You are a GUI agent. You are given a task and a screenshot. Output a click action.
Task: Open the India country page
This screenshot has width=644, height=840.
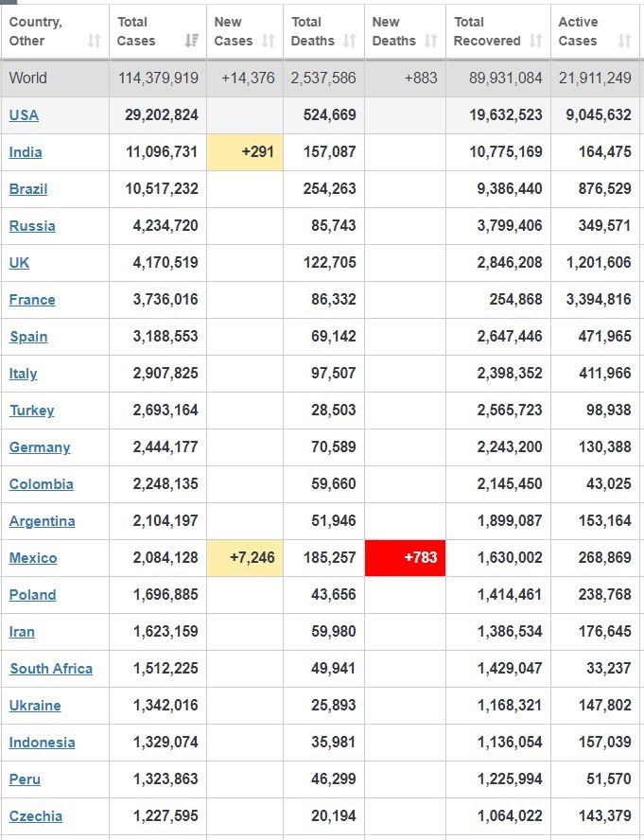tap(26, 151)
